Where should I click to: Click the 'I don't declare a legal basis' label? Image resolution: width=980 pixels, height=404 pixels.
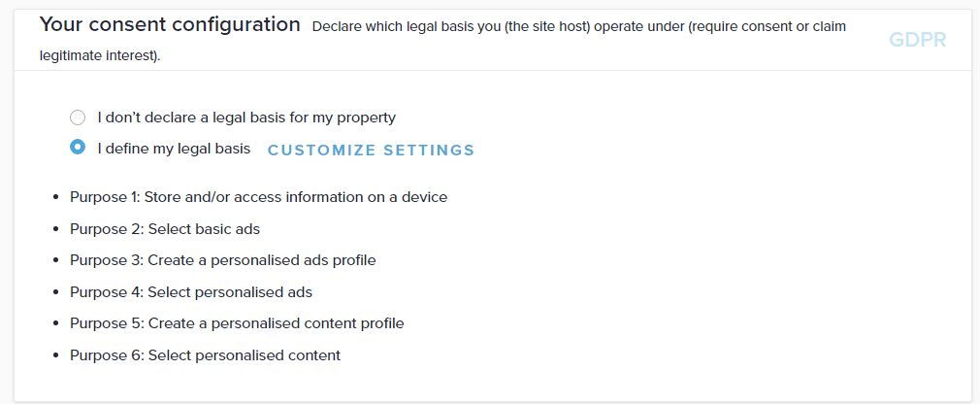point(246,118)
